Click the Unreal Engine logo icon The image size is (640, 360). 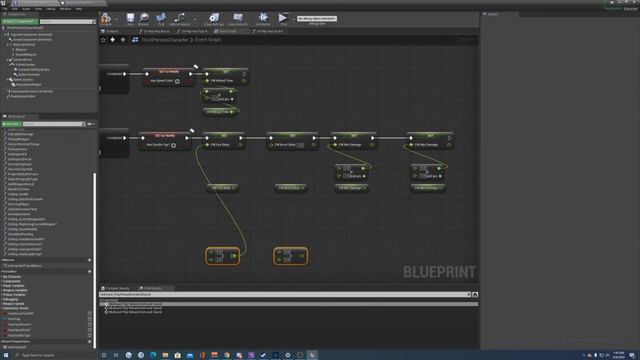pos(3,3)
